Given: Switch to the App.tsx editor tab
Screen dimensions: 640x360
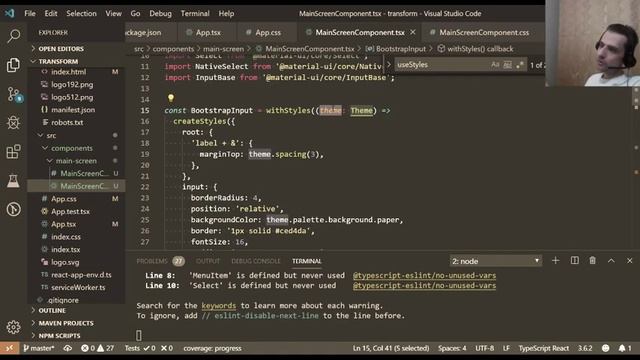Looking at the screenshot, I should (x=207, y=32).
